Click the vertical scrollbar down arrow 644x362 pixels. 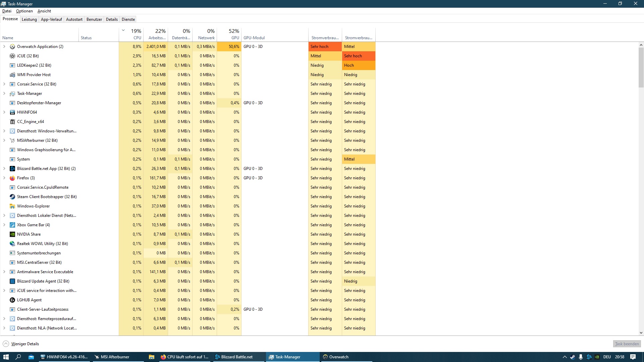641,333
